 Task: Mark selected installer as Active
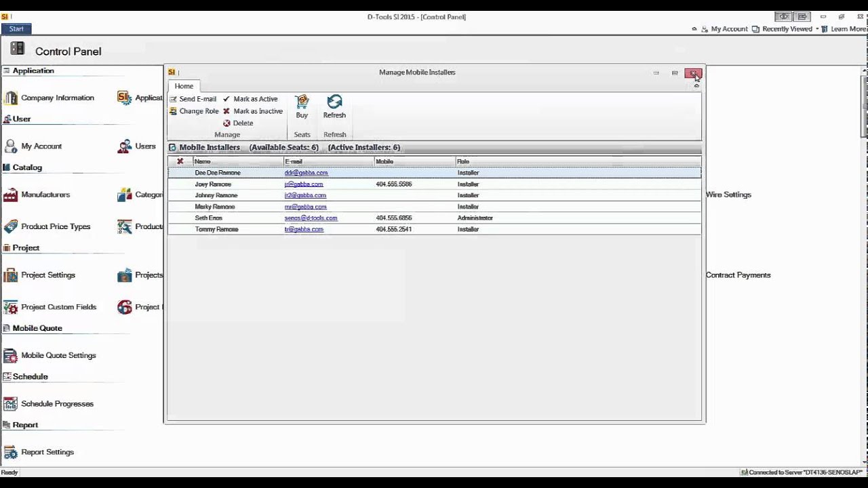coord(250,99)
